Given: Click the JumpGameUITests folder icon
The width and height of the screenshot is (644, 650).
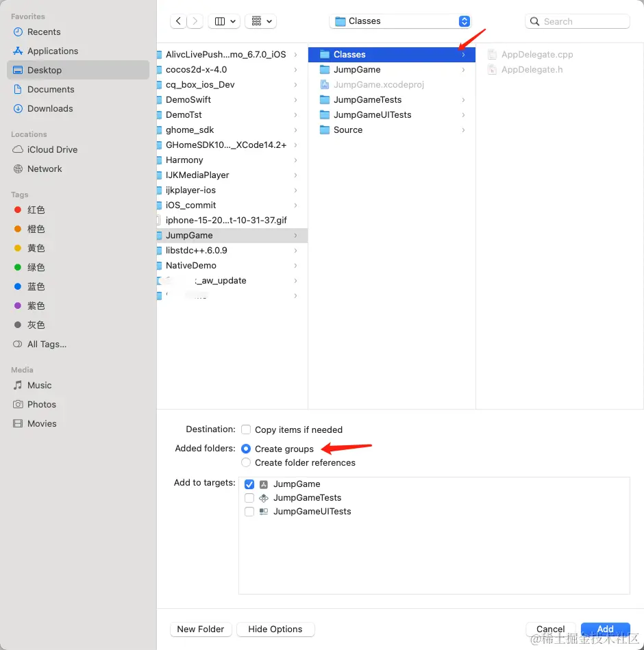Looking at the screenshot, I should point(325,115).
